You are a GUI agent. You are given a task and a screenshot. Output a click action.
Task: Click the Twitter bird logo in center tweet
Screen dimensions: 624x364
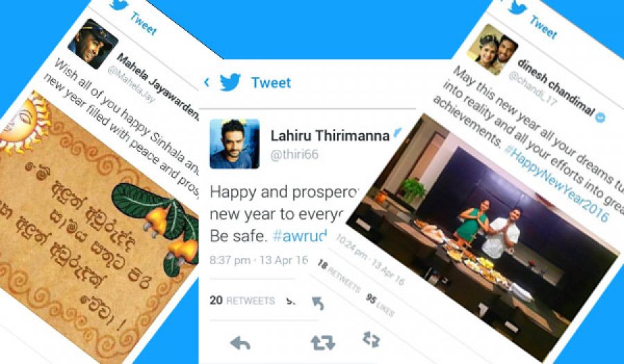click(230, 82)
